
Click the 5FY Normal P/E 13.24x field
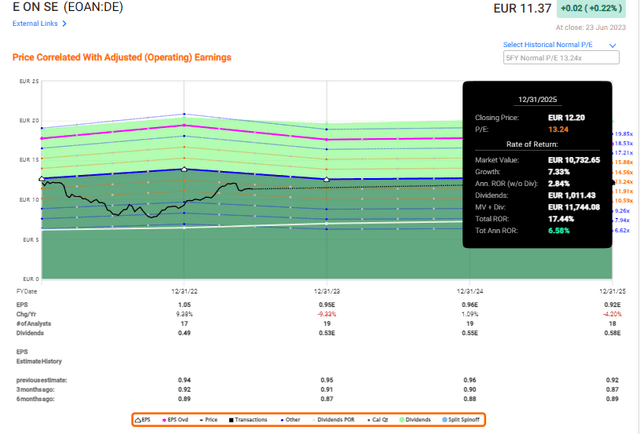[563, 60]
